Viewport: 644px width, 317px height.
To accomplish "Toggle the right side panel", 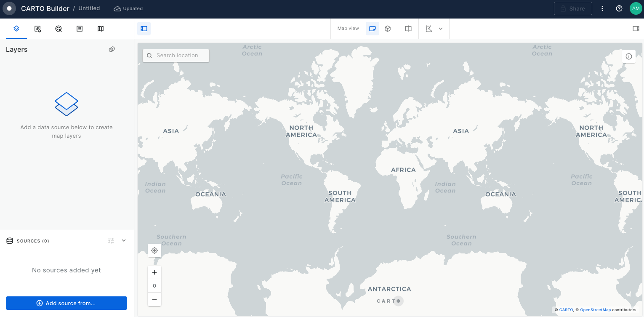I will (x=636, y=29).
